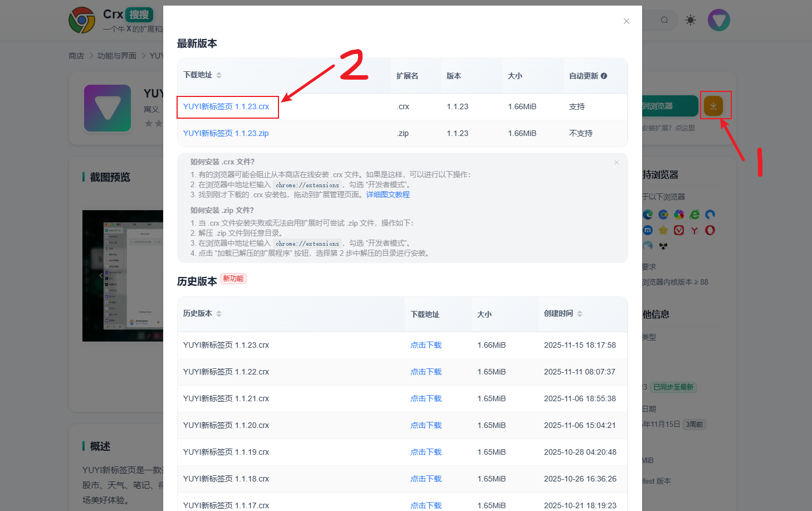The image size is (812, 511).
Task: Click the yellow star browser icon
Action: (663, 230)
